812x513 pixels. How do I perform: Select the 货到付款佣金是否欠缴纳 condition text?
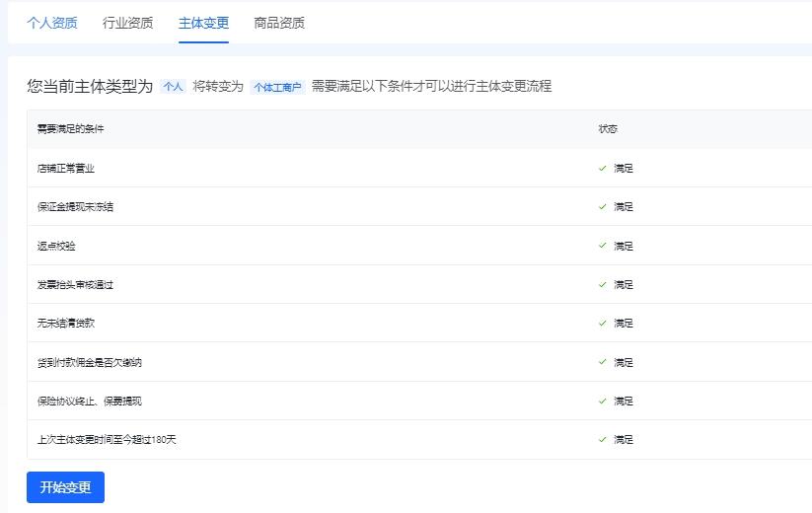(90, 362)
